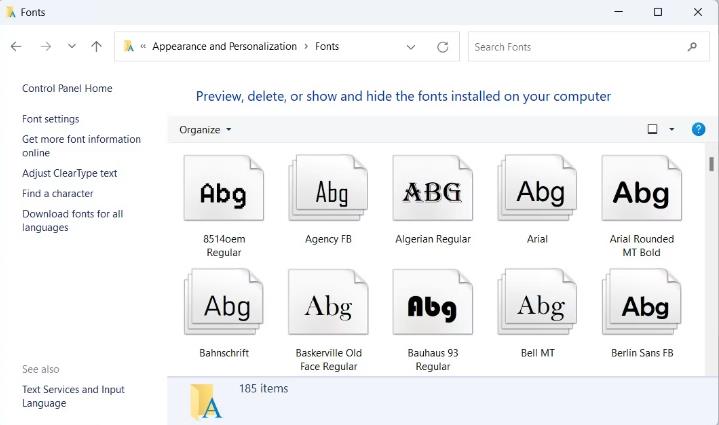Open Font settings link
Image resolution: width=719 pixels, height=425 pixels.
point(50,119)
